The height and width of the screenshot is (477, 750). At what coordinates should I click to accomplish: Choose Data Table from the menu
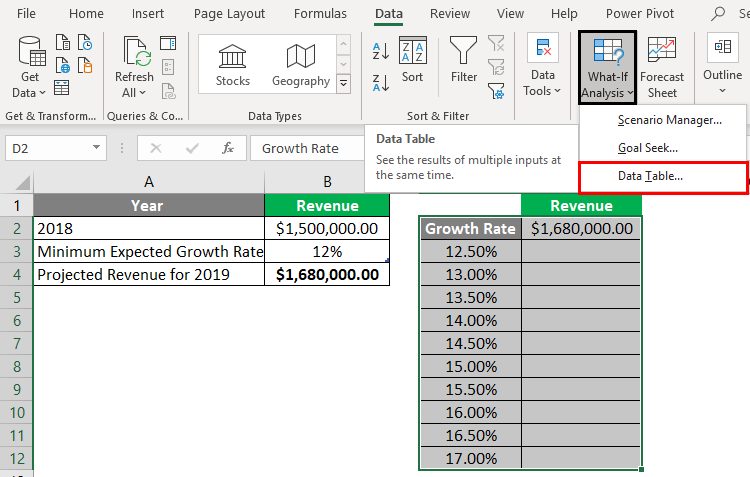tap(650, 176)
